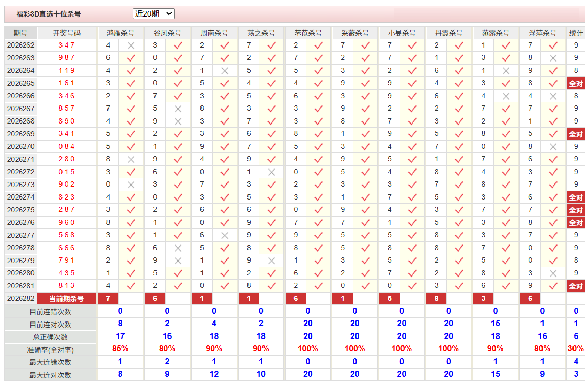The image size is (588, 383).
Task: Click the X mark for 荡之杀号 in row 2026279
Action: [271, 261]
